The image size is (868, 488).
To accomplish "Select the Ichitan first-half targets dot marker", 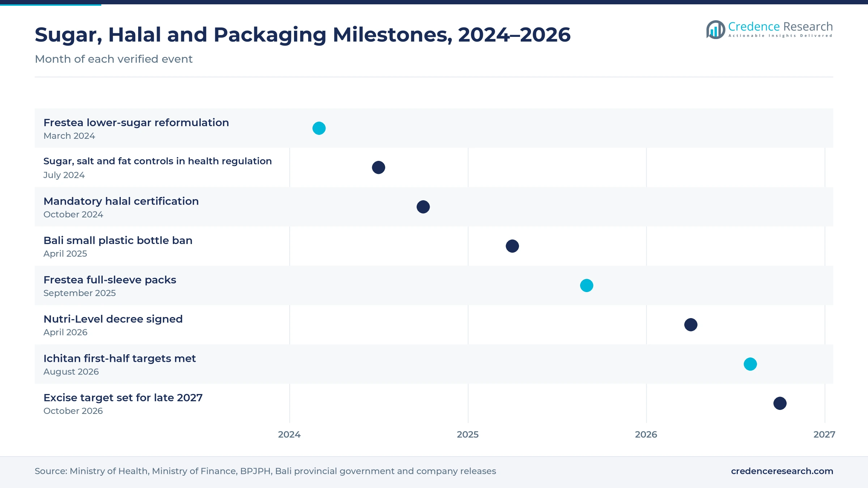I will [750, 364].
